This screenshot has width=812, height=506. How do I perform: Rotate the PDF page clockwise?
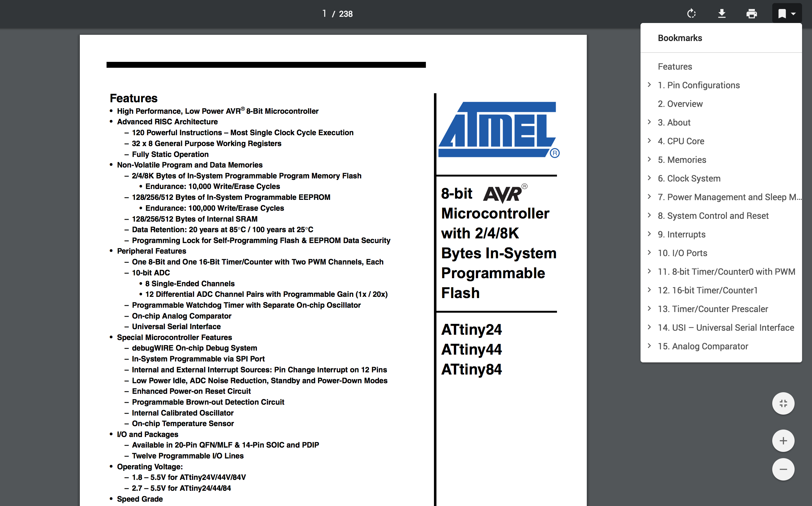pyautogui.click(x=691, y=14)
